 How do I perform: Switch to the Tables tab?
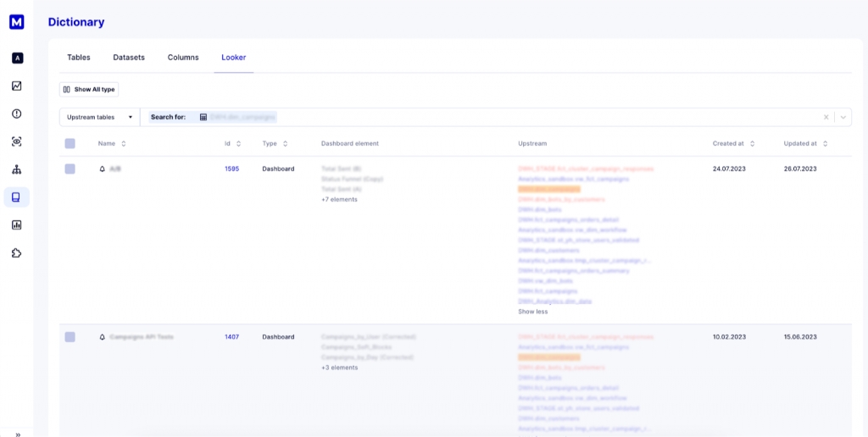[79, 58]
